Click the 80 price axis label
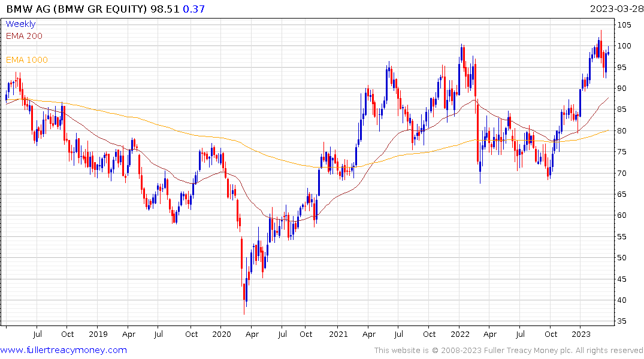644x359 pixels. [622, 130]
